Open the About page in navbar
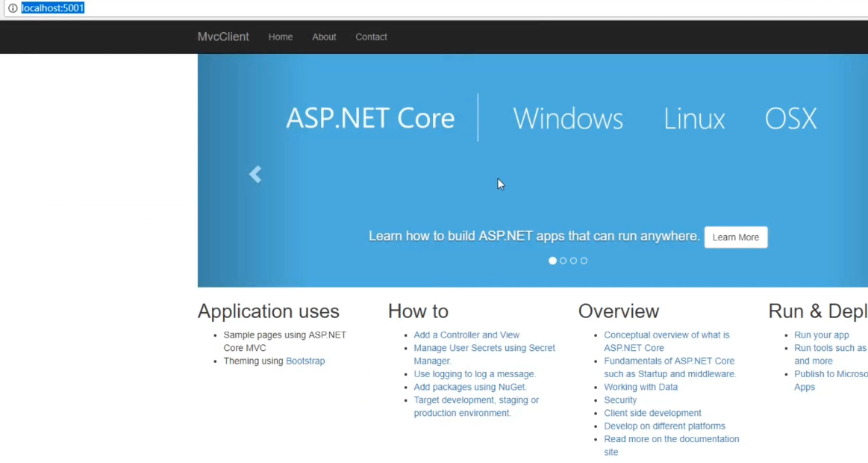This screenshot has width=868, height=463. [x=324, y=37]
